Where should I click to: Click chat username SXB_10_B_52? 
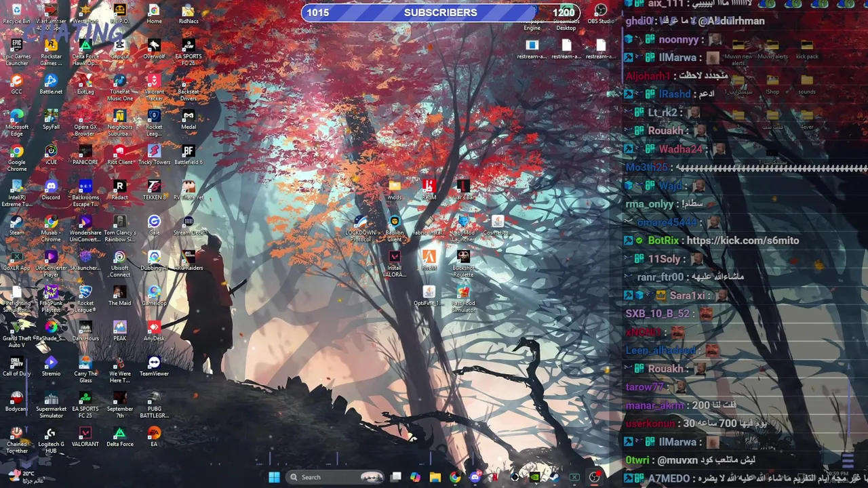point(657,314)
